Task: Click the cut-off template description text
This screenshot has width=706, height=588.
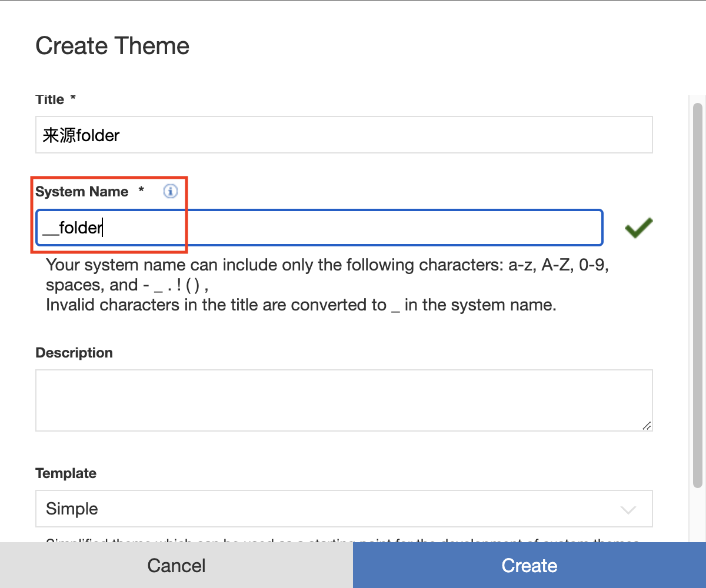Action: point(341,540)
